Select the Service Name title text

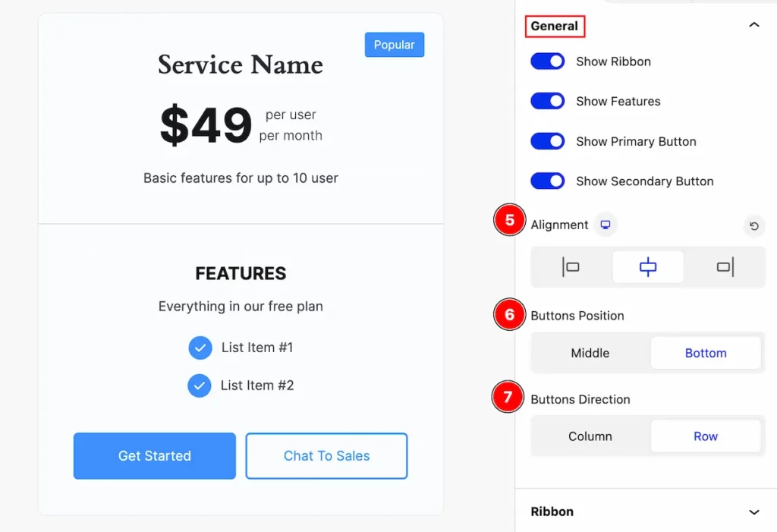(241, 65)
